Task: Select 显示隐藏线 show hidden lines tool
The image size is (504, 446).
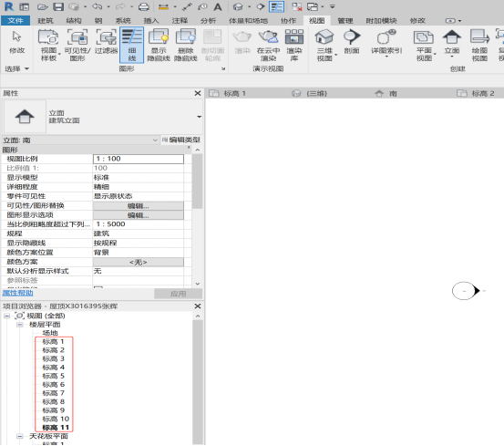Action: coord(159,45)
